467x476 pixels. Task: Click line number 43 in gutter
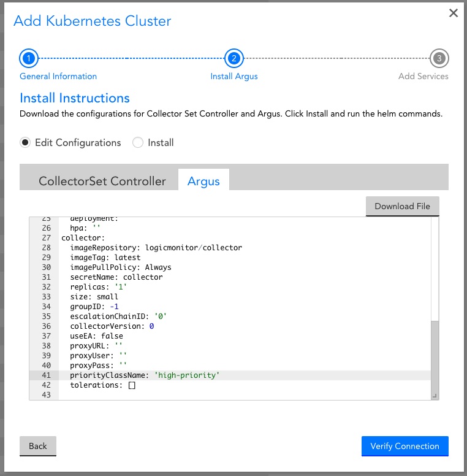click(x=46, y=395)
